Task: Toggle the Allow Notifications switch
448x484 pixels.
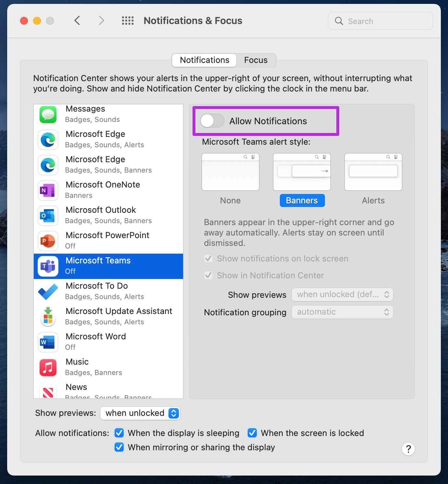Action: [212, 121]
